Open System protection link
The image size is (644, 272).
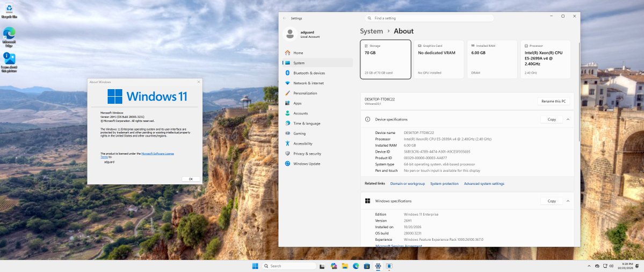(x=444, y=184)
